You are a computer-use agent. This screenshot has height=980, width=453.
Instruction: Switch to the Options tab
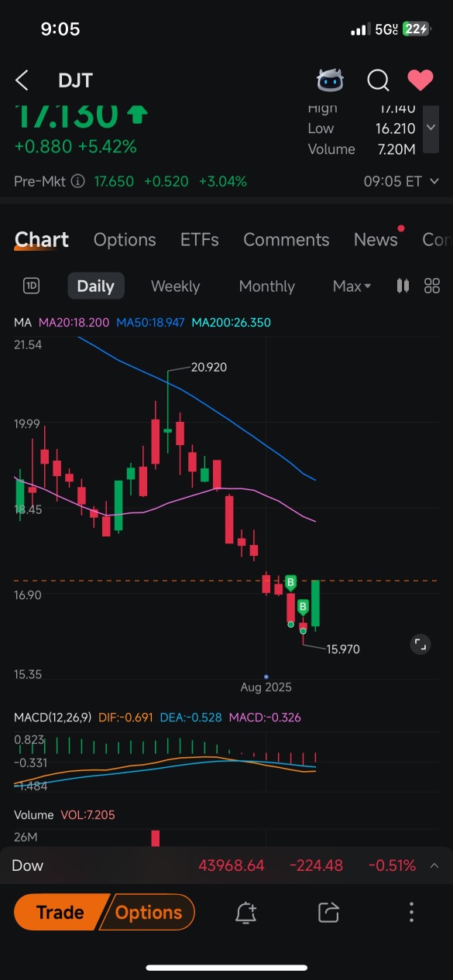(125, 240)
